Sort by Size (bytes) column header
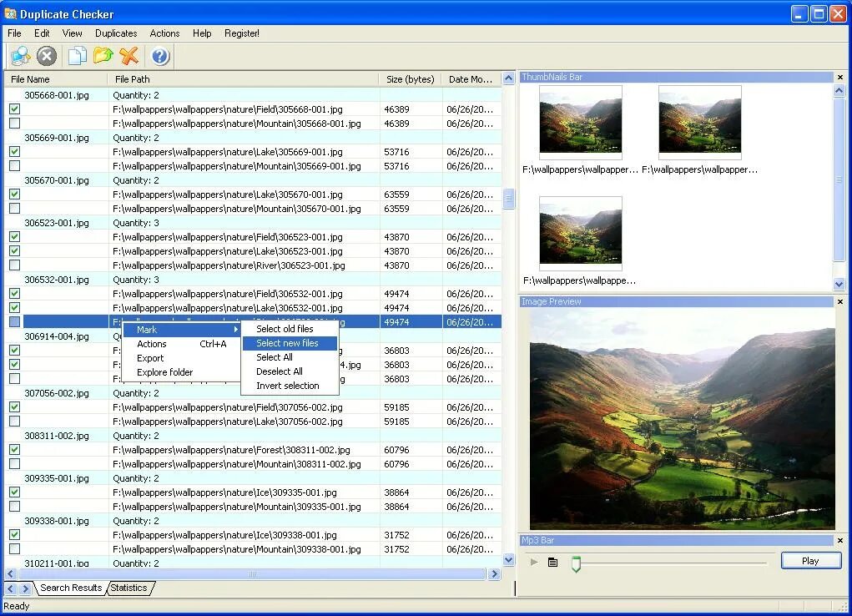The image size is (852, 616). pyautogui.click(x=411, y=79)
